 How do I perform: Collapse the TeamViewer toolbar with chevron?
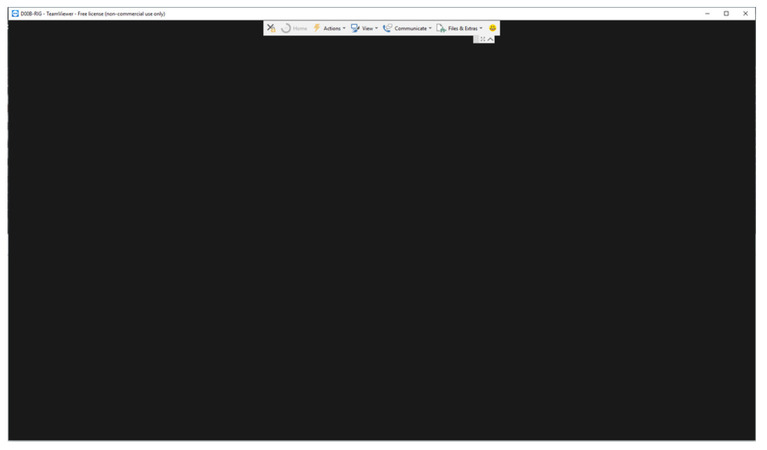coord(490,39)
